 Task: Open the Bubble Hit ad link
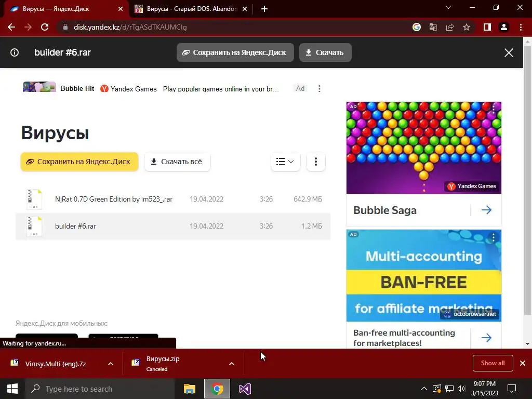(77, 88)
